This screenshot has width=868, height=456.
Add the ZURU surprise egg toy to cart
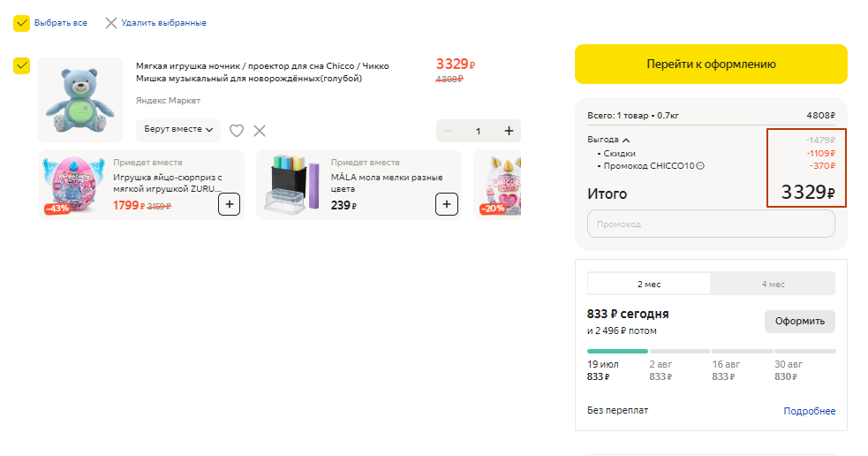(x=229, y=204)
